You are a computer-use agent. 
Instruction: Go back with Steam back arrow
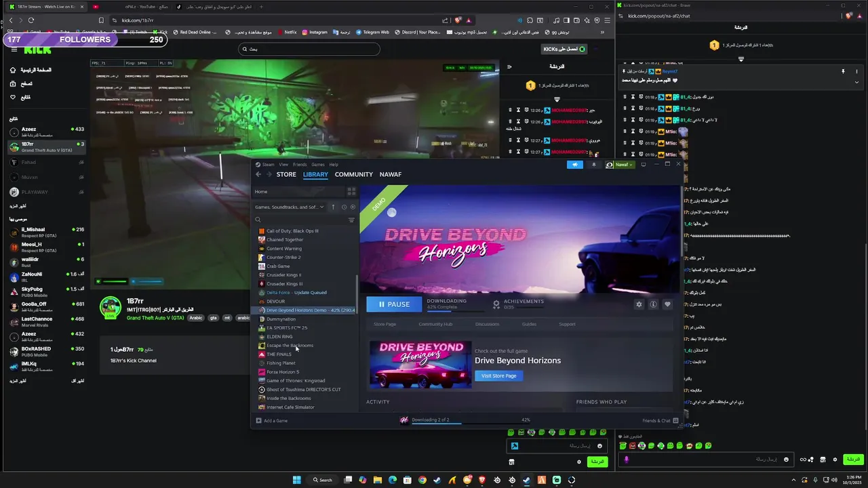258,174
